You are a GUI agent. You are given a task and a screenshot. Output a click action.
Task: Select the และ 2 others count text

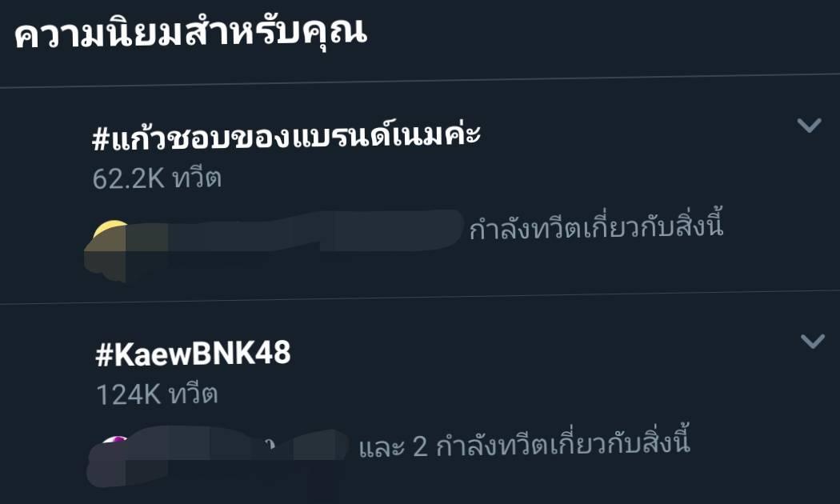394,446
